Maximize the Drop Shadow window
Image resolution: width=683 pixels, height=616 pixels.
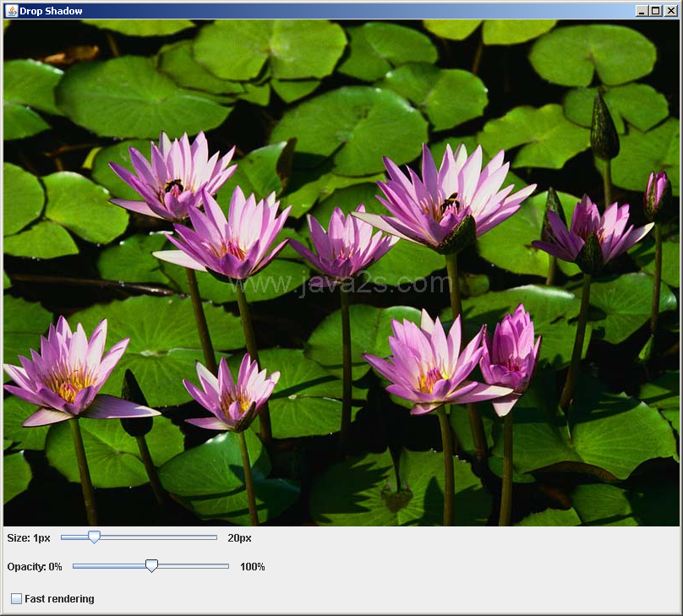[x=655, y=11]
